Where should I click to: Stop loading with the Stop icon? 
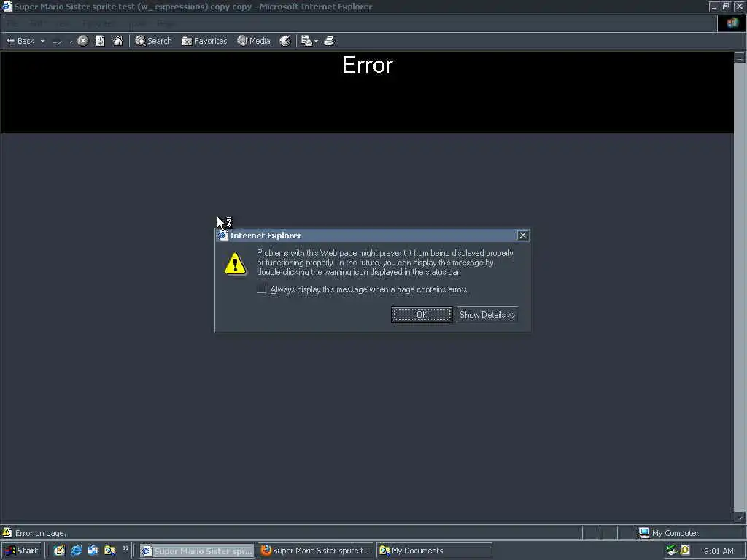[x=83, y=41]
